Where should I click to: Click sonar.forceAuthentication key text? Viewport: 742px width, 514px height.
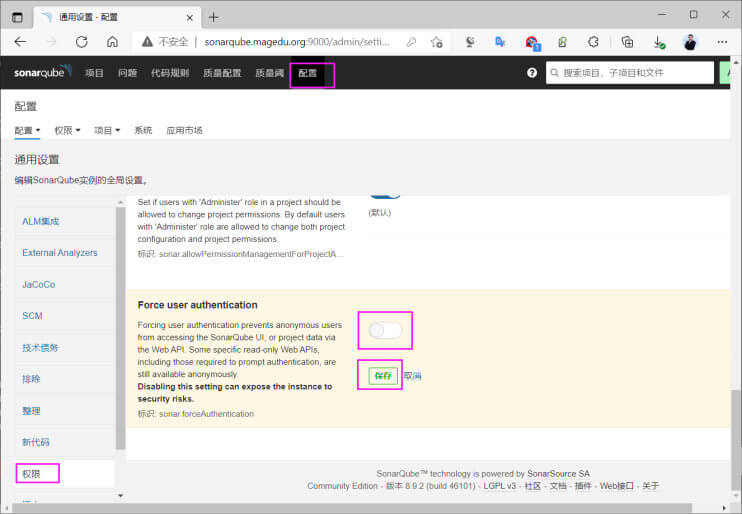(206, 414)
